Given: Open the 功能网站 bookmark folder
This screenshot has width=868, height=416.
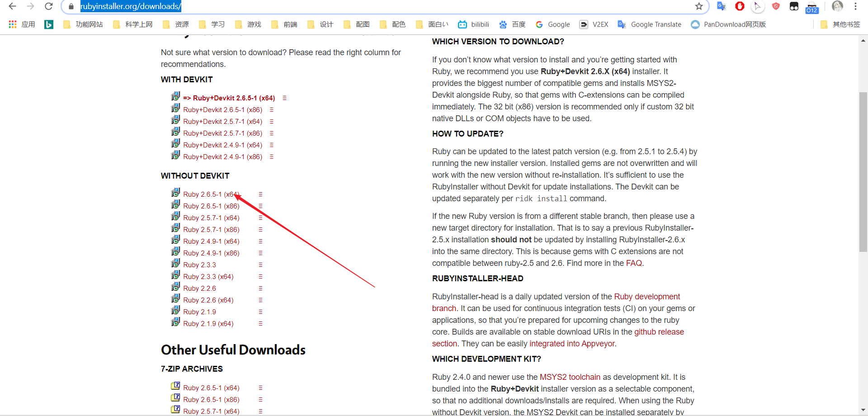Looking at the screenshot, I should pos(83,24).
